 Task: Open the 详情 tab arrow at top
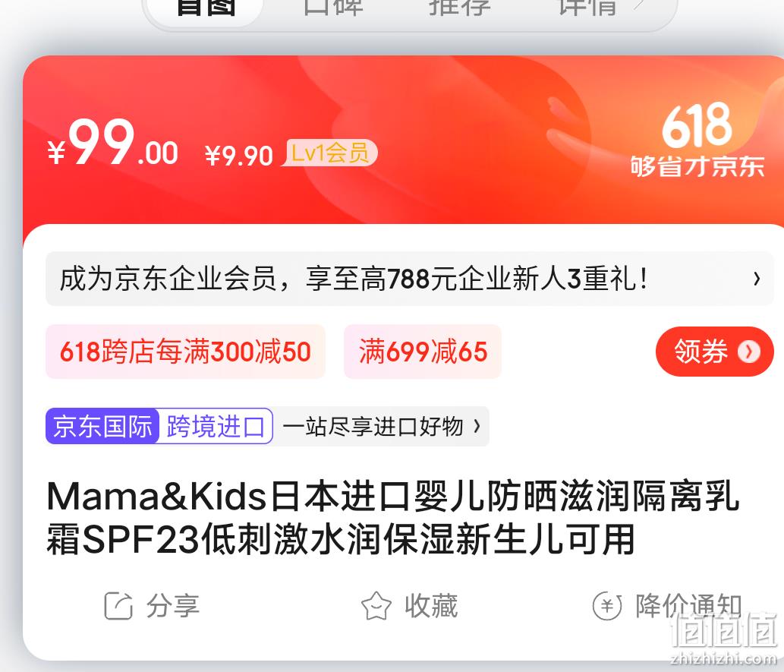(x=638, y=5)
